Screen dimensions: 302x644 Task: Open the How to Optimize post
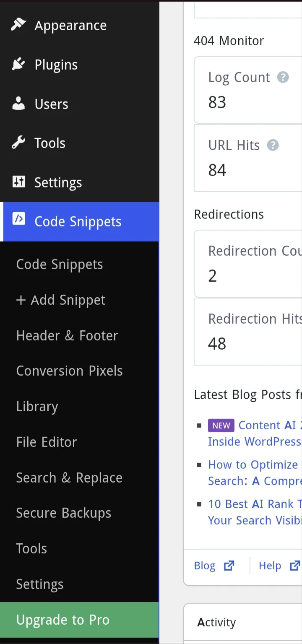[255, 473]
